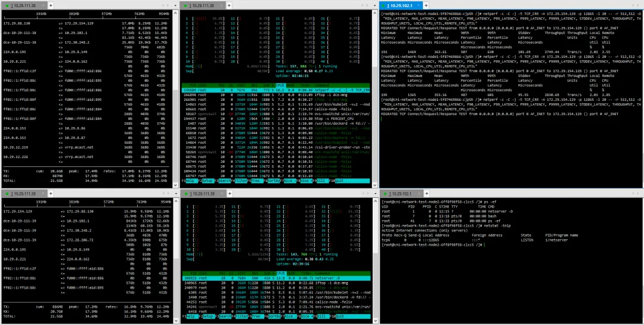Switch to the active 10.29.102.1 tab above the netperf output

(401, 5)
